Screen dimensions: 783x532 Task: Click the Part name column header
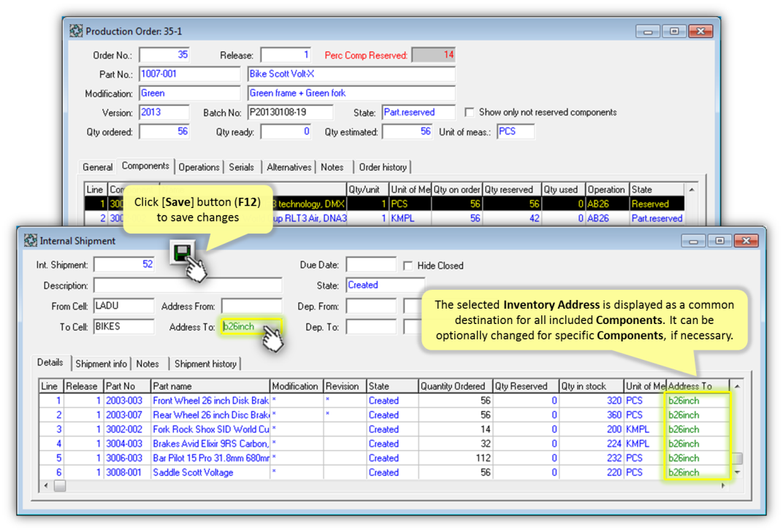point(210,386)
